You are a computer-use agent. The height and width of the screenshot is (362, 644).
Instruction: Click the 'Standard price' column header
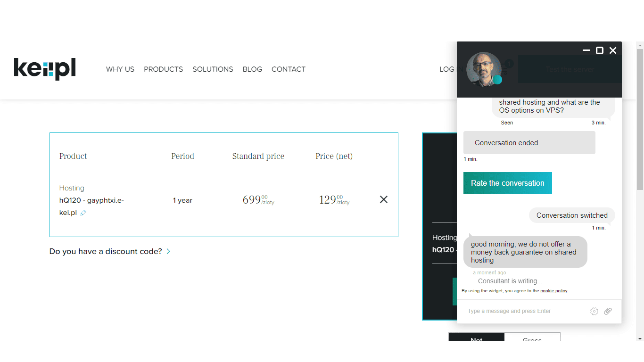pyautogui.click(x=258, y=156)
